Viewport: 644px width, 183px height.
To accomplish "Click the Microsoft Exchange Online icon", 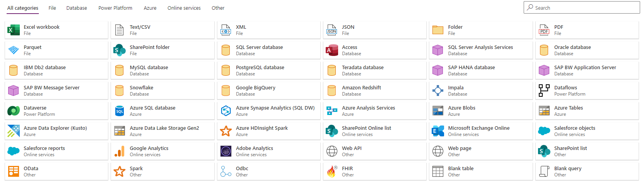I will click(x=438, y=131).
